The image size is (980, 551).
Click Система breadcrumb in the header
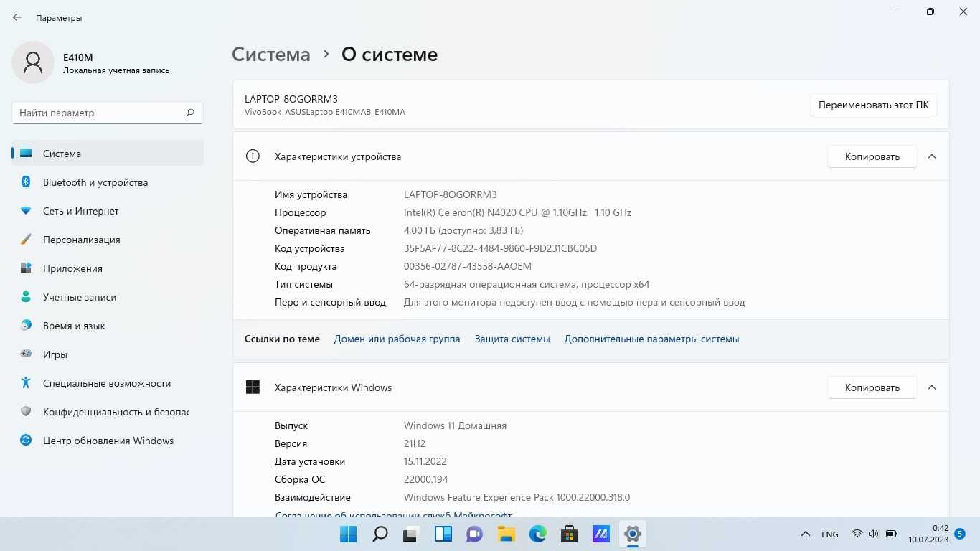click(x=271, y=55)
